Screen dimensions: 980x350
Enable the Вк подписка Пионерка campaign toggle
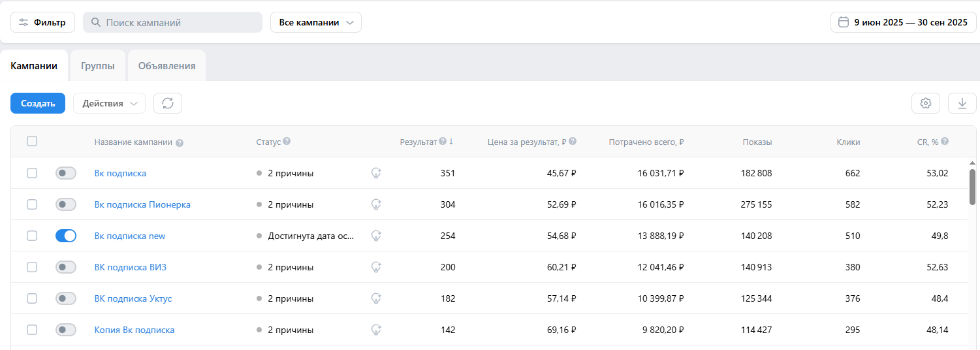point(66,204)
